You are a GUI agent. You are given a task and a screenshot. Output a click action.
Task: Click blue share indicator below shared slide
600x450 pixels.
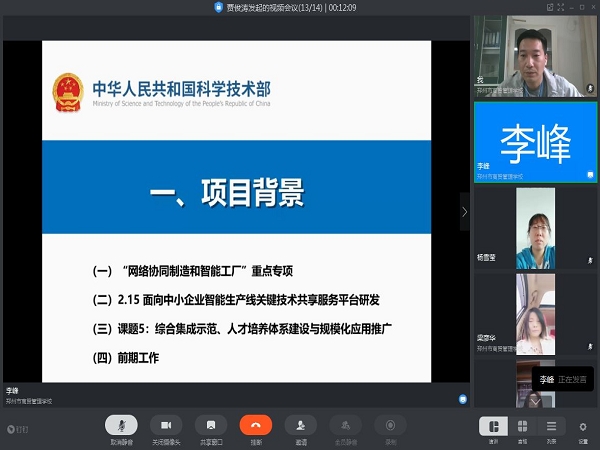tap(463, 399)
